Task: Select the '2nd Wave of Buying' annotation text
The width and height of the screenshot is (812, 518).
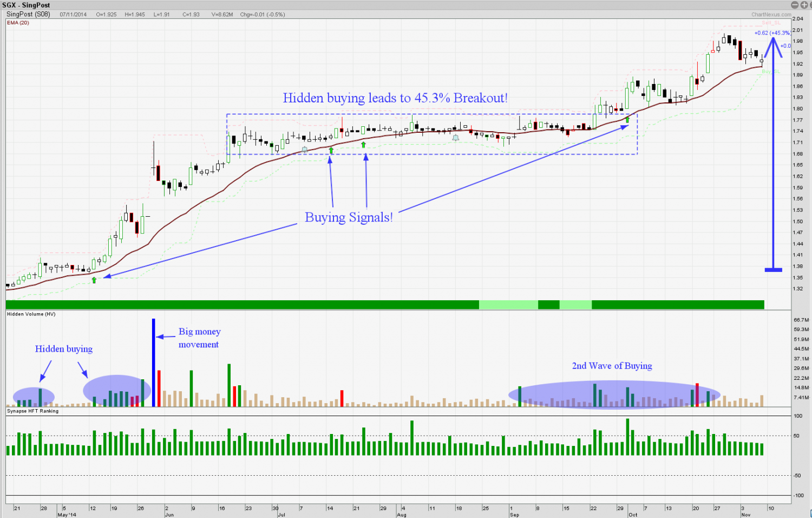Action: (612, 366)
